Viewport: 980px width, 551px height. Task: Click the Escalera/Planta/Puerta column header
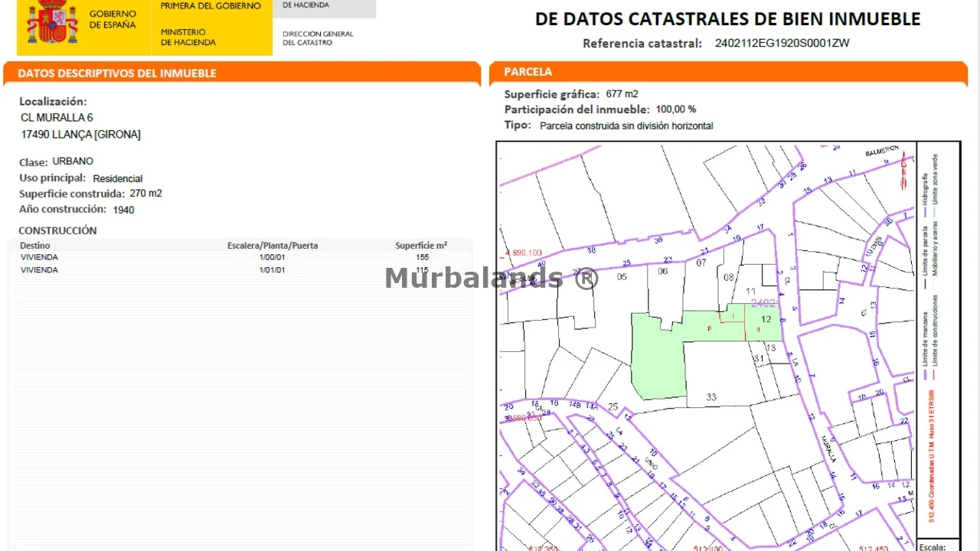click(273, 246)
